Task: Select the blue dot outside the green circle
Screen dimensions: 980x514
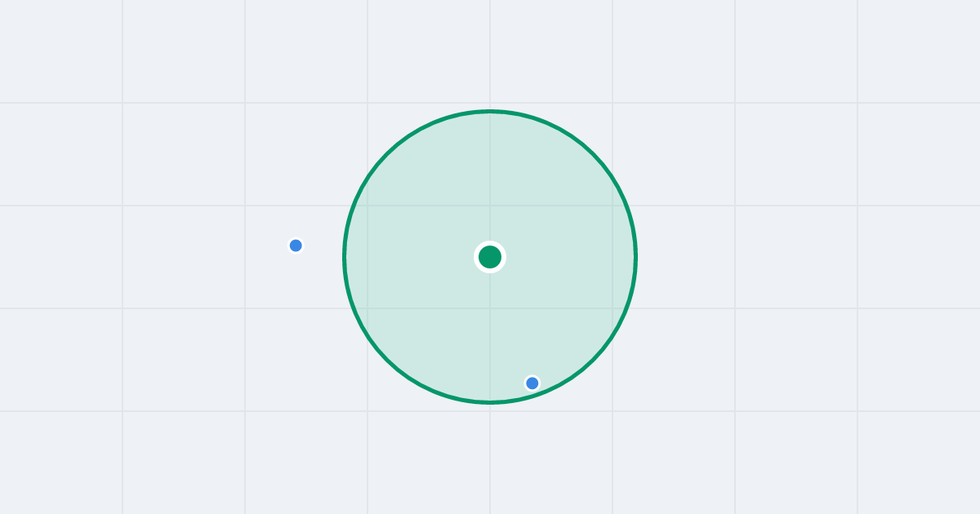Action: (296, 246)
